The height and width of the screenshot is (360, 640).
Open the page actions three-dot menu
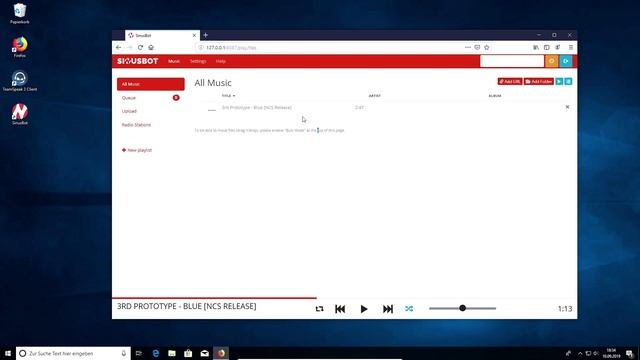[x=468, y=47]
